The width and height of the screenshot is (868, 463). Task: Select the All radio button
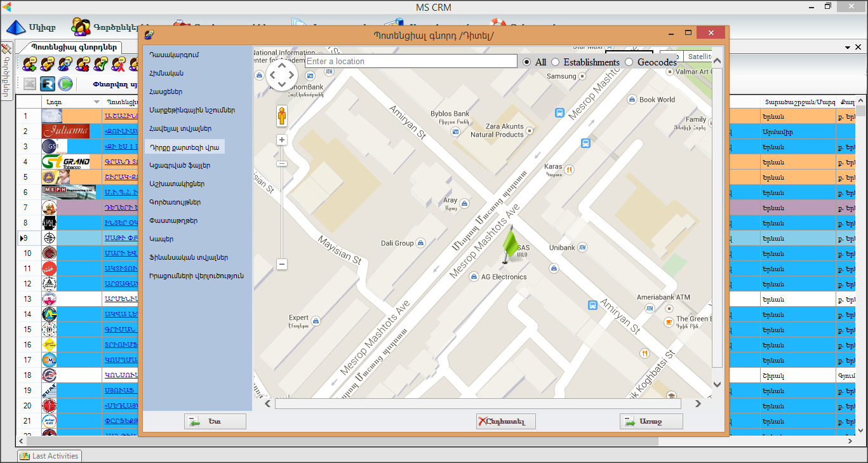pyautogui.click(x=526, y=62)
